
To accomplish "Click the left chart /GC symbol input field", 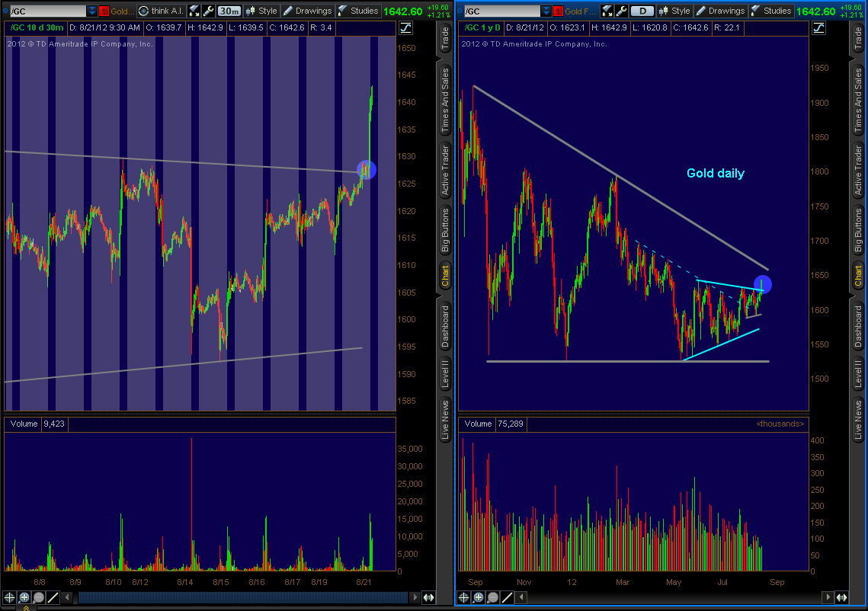I will point(46,11).
